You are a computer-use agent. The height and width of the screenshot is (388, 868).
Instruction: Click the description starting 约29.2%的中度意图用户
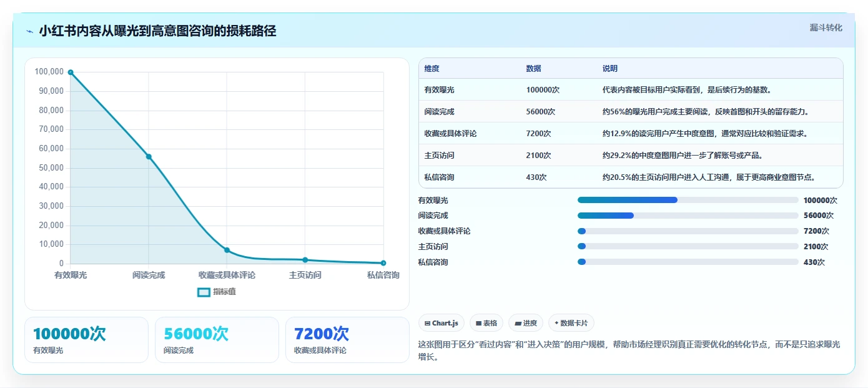(x=683, y=156)
